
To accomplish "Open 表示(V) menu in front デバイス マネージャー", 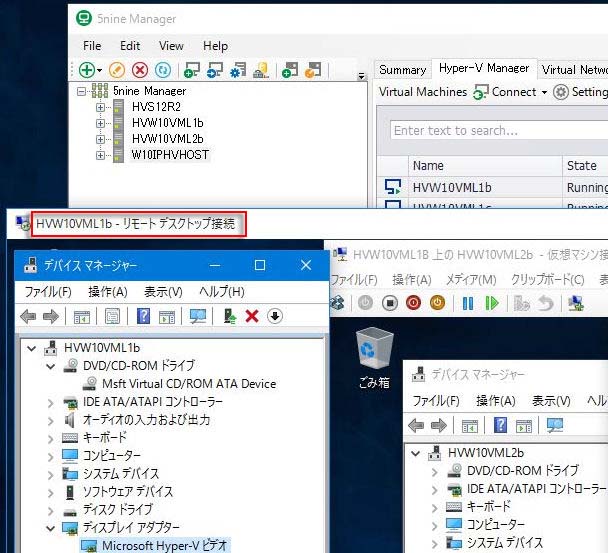I will (x=163, y=292).
